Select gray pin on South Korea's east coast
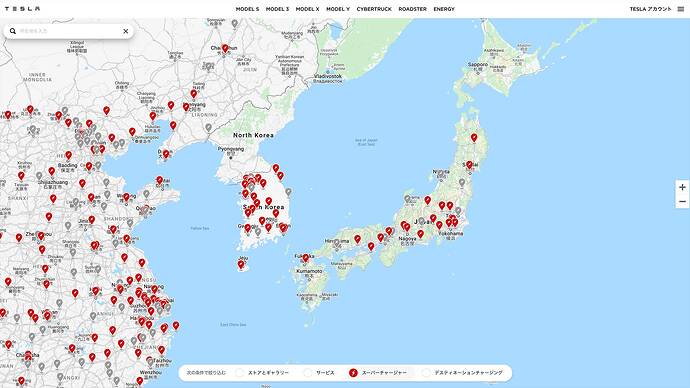 coord(288,192)
